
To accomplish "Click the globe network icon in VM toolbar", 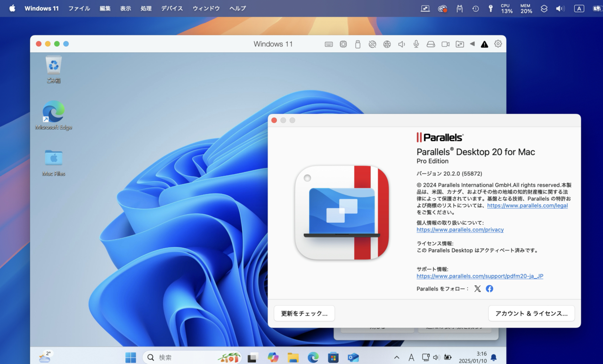I will coord(387,44).
